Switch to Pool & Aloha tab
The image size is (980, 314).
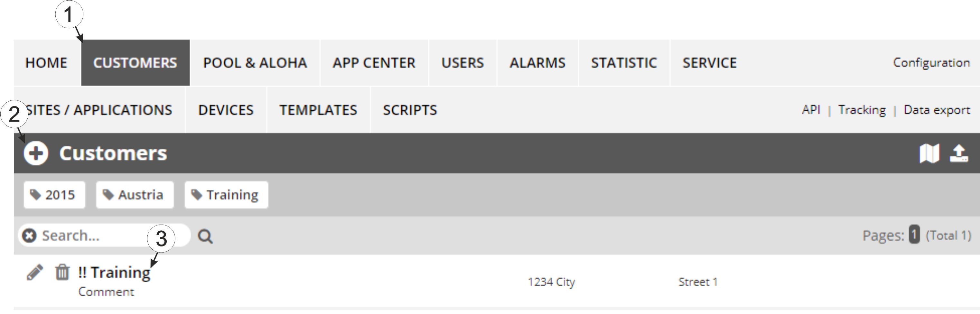(x=255, y=63)
